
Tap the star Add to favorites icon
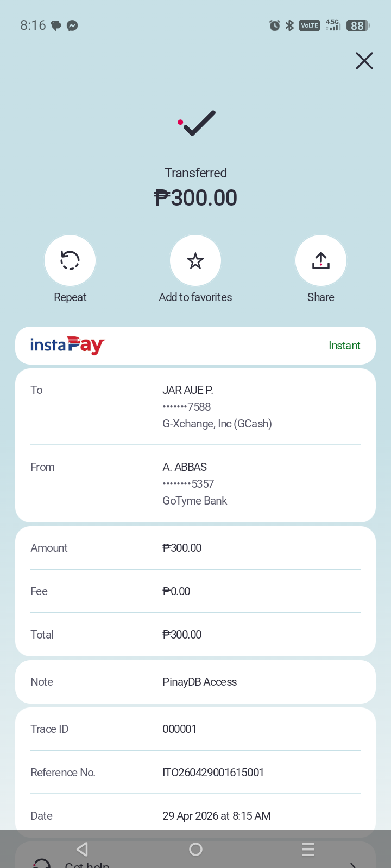[195, 260]
